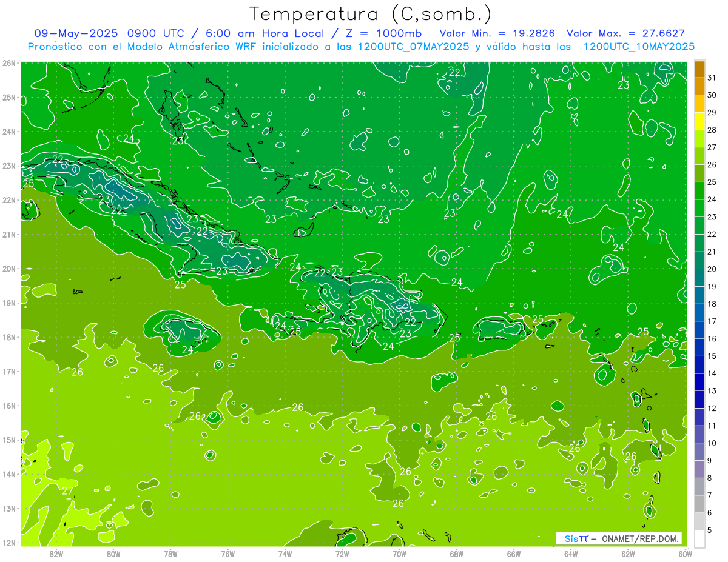Viewport: 728px width, 562px height.
Task: Click the 22N latitude axis label
Action: pyautogui.click(x=8, y=200)
